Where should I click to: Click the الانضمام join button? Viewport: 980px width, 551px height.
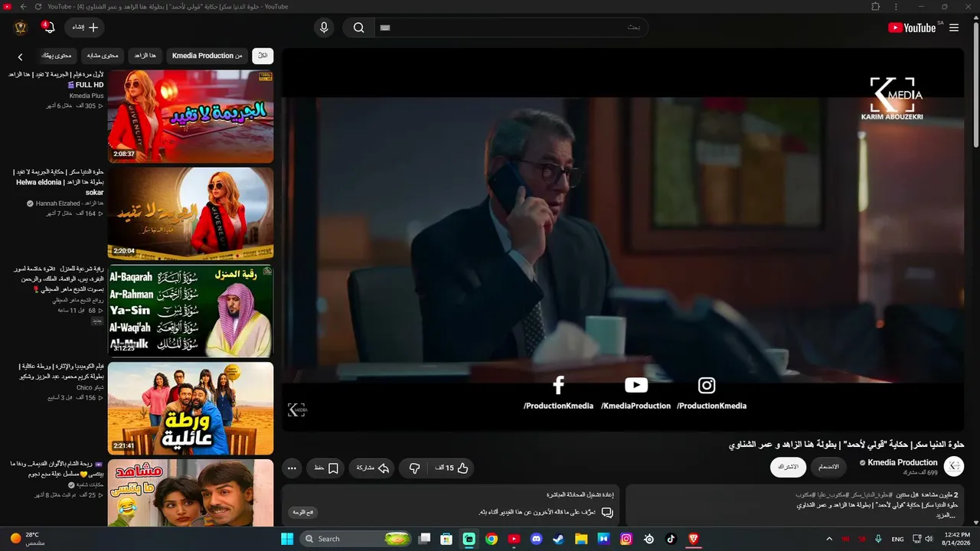coord(828,467)
